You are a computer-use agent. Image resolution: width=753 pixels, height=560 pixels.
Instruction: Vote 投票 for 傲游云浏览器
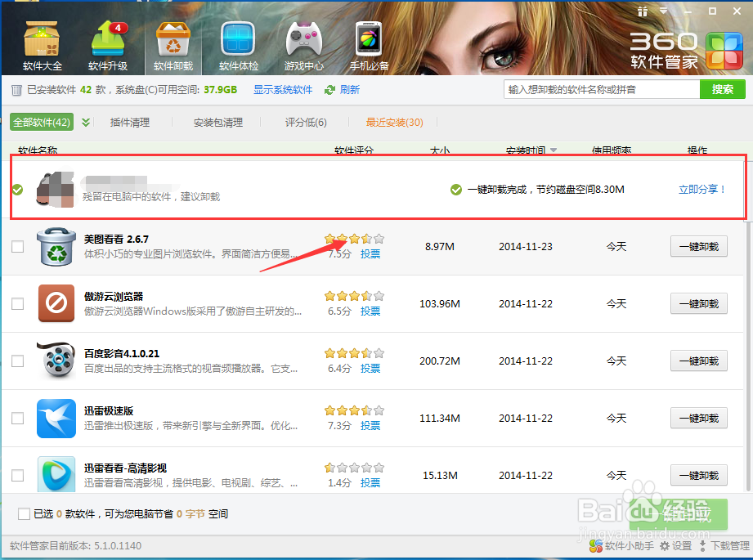pyautogui.click(x=370, y=311)
